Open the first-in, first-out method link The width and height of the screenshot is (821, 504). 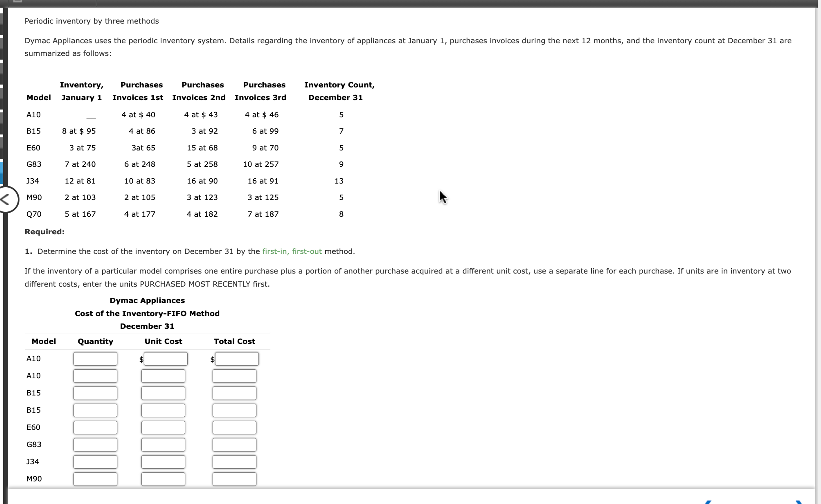point(292,251)
